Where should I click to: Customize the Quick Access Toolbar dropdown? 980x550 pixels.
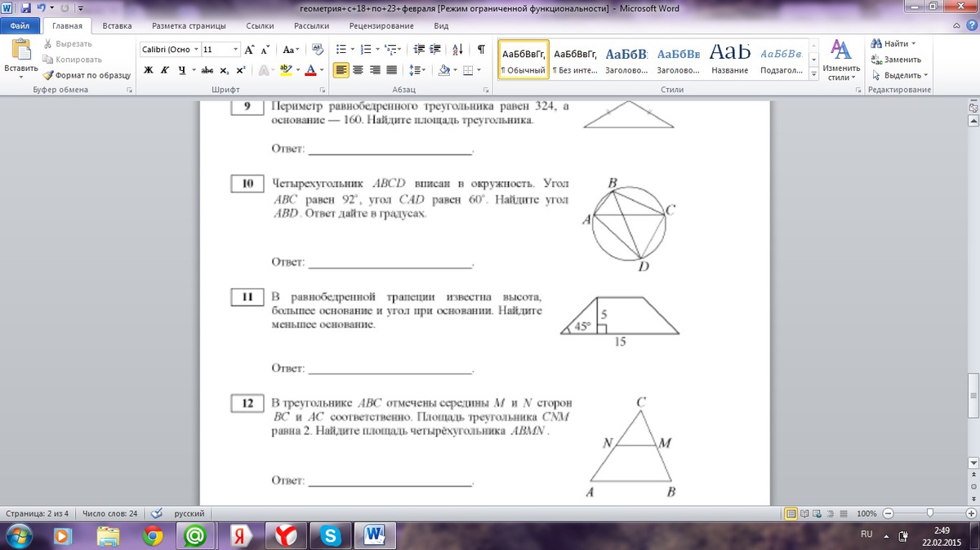tap(81, 7)
